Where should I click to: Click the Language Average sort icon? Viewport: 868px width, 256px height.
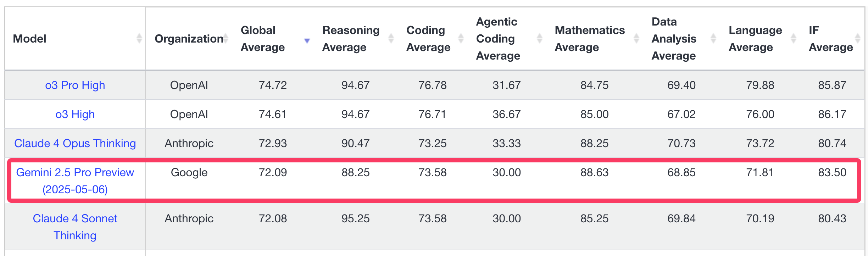tap(794, 38)
